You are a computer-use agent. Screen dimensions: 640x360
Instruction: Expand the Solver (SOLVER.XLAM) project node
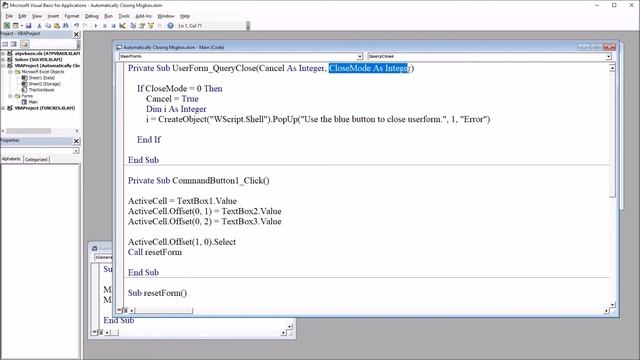[x=3, y=60]
